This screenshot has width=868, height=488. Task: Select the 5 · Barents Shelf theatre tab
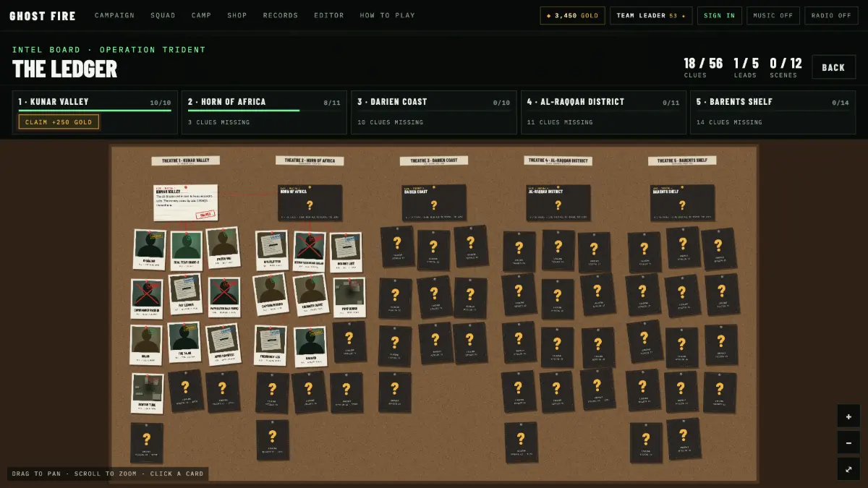pyautogui.click(x=773, y=112)
